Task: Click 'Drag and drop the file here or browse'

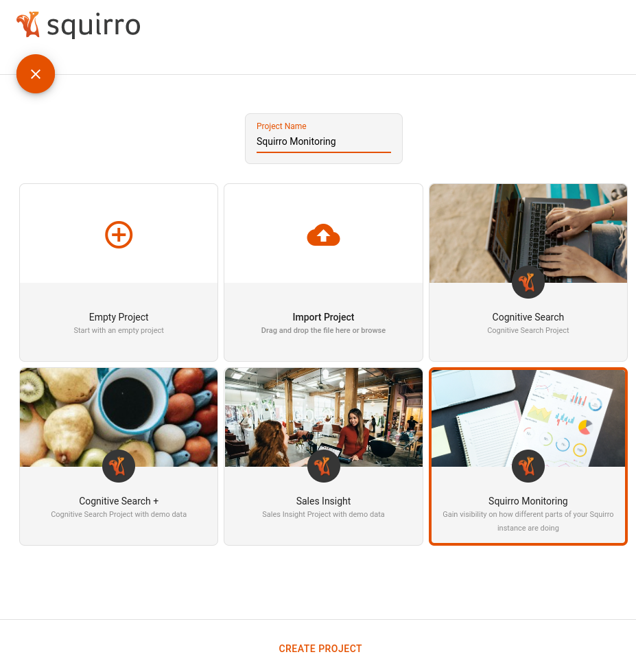Action: [323, 330]
